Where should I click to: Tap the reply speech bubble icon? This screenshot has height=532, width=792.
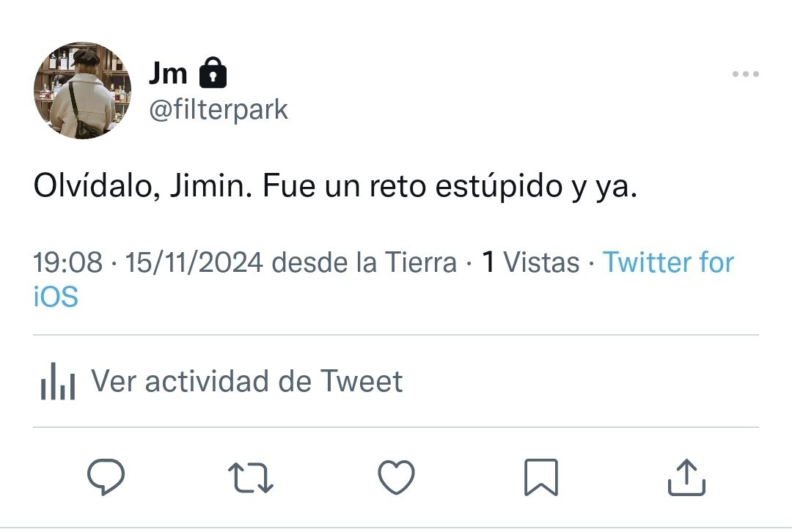point(106,476)
